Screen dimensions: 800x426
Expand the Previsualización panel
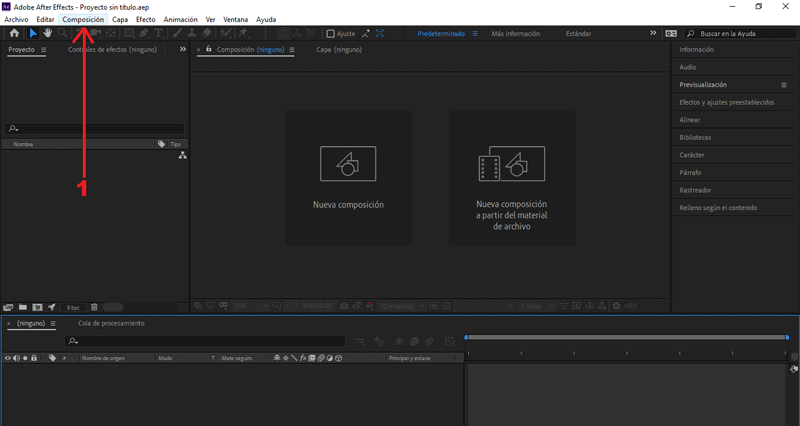coord(703,85)
